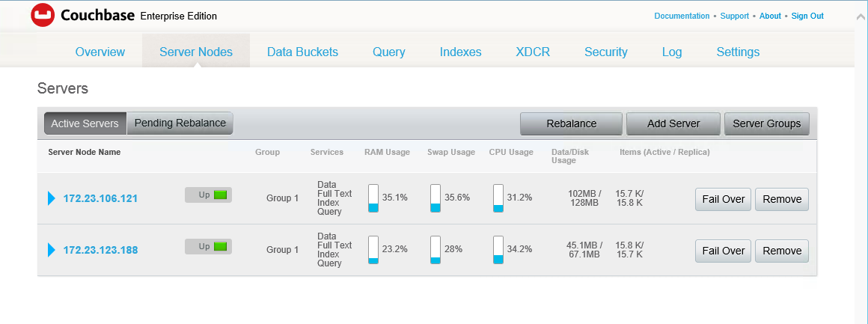The height and width of the screenshot is (324, 868).
Task: Open the Overview tab
Action: point(100,52)
